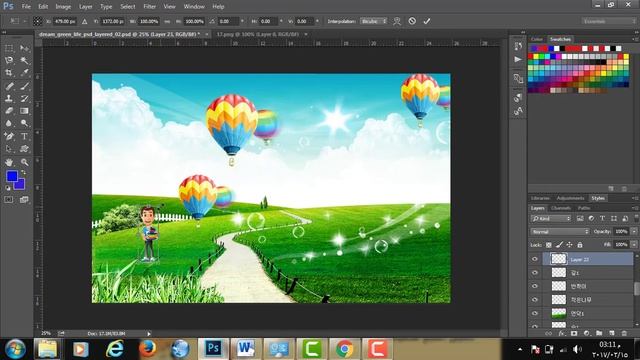This screenshot has width=640, height=360.
Task: Select the Lasso tool
Action: pyautogui.click(x=9, y=61)
